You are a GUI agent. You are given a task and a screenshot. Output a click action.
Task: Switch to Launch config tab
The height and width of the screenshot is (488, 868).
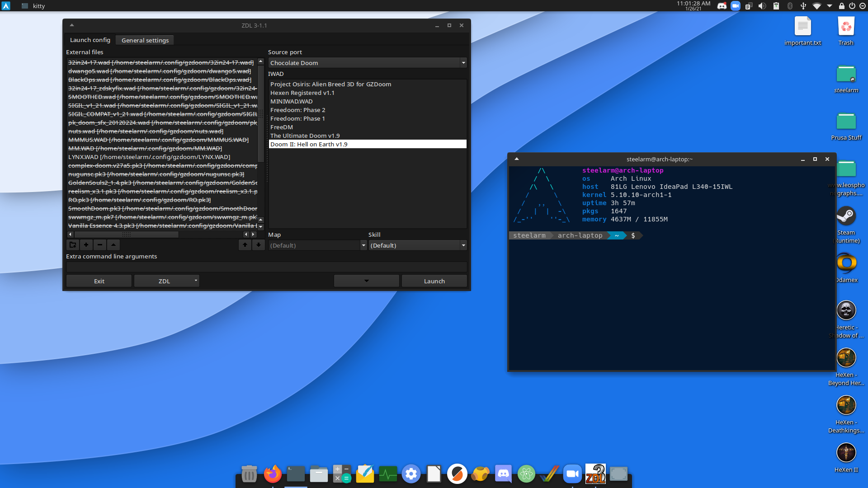coord(90,40)
